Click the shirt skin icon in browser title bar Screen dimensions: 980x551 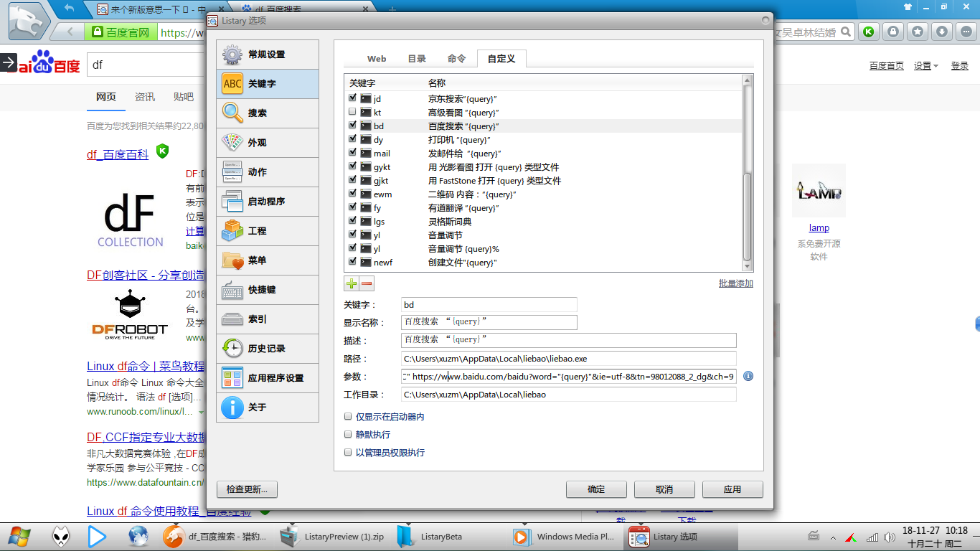click(908, 7)
